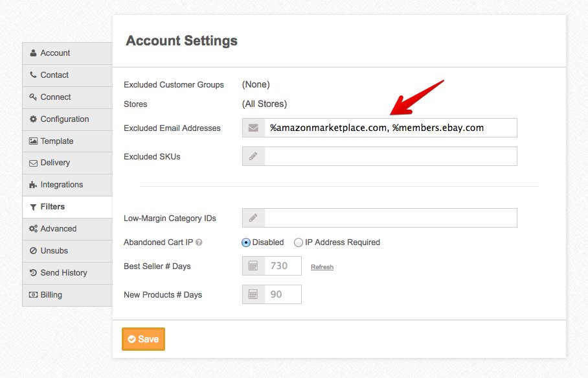
Task: Click into the Excluded Email Addresses field
Action: pyautogui.click(x=390, y=128)
